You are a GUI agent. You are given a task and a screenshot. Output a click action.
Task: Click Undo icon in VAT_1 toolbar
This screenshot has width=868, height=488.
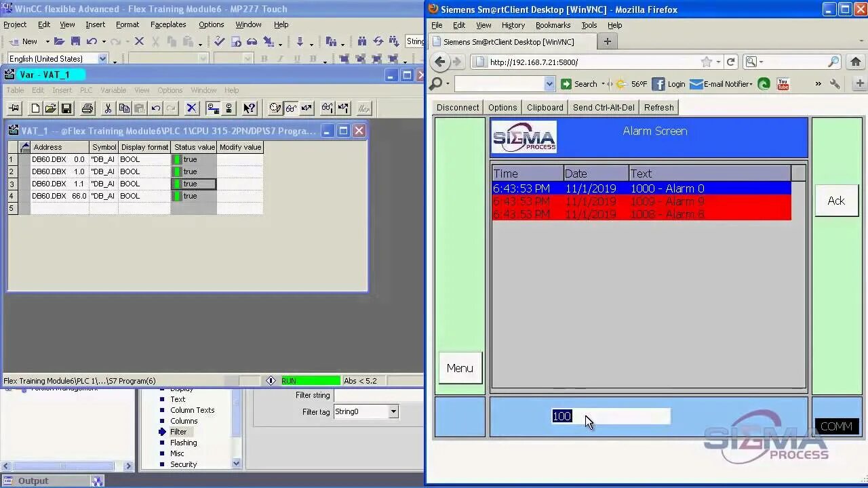coord(156,108)
